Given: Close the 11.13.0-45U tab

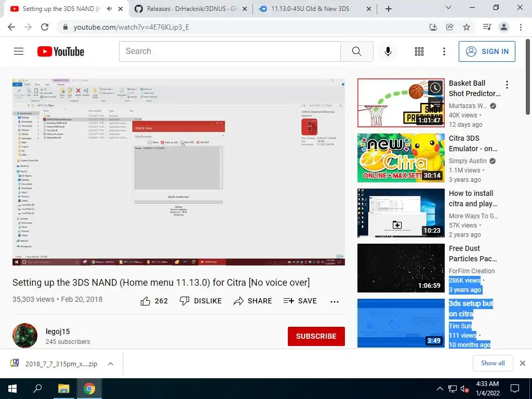Looking at the screenshot, I should click(369, 9).
